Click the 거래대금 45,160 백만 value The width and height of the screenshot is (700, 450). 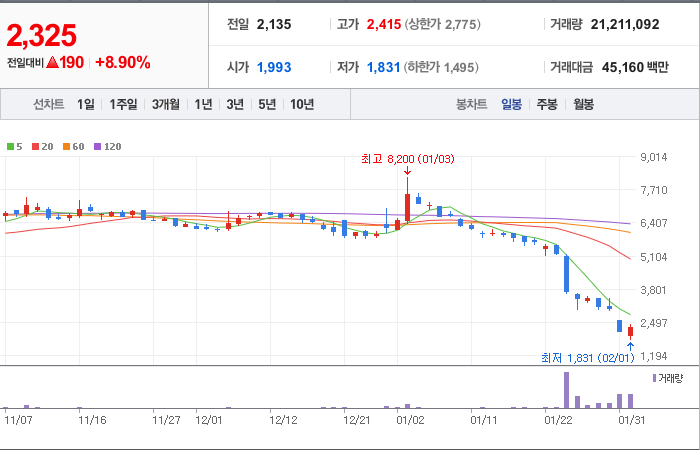pos(635,67)
